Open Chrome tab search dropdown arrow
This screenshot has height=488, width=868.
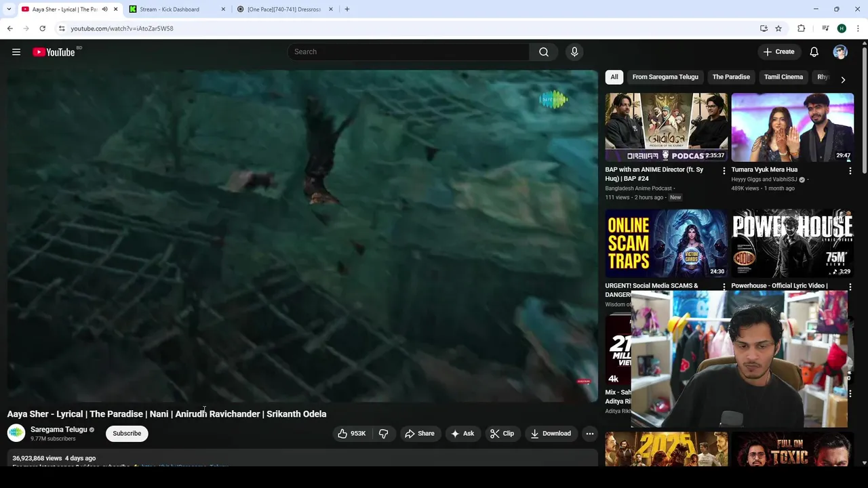tap(9, 9)
